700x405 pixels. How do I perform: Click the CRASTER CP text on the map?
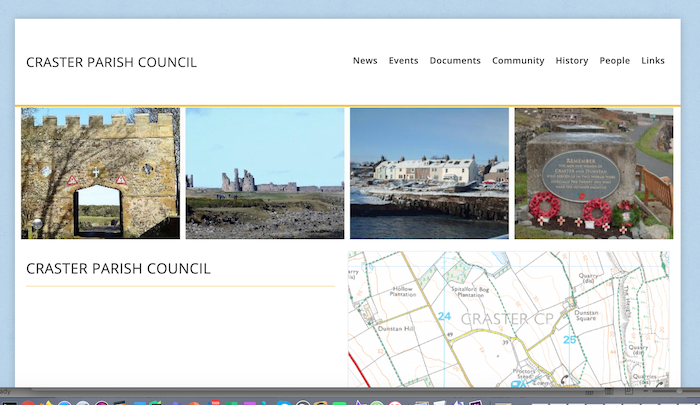point(505,319)
